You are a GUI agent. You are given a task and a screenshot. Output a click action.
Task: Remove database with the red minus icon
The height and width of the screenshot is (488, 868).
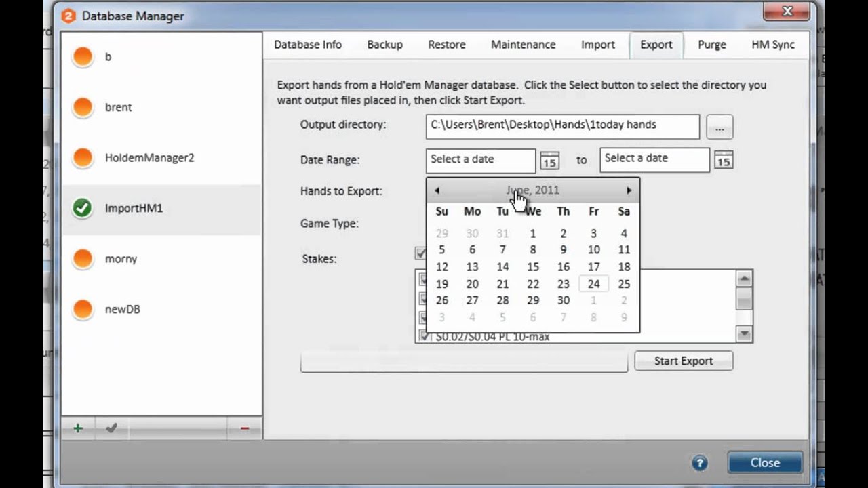(245, 428)
